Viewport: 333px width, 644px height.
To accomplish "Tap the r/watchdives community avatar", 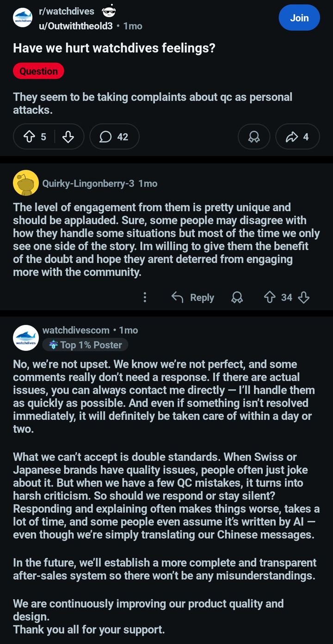I will pyautogui.click(x=23, y=18).
